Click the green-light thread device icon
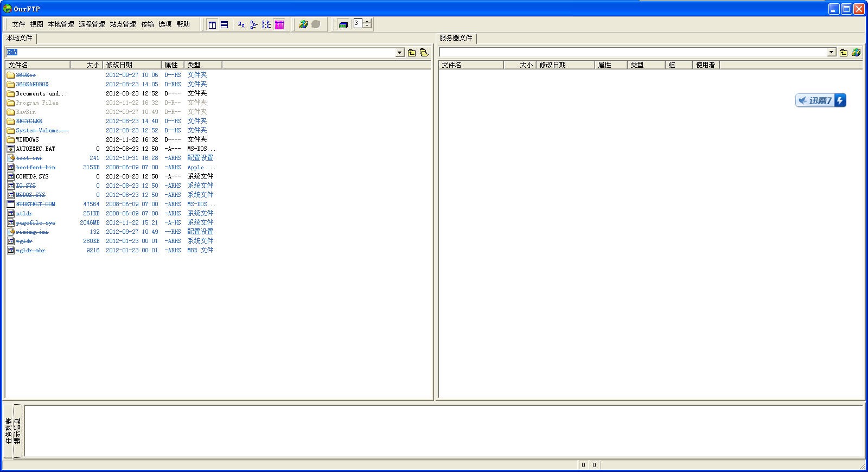This screenshot has width=868, height=472. pos(343,24)
